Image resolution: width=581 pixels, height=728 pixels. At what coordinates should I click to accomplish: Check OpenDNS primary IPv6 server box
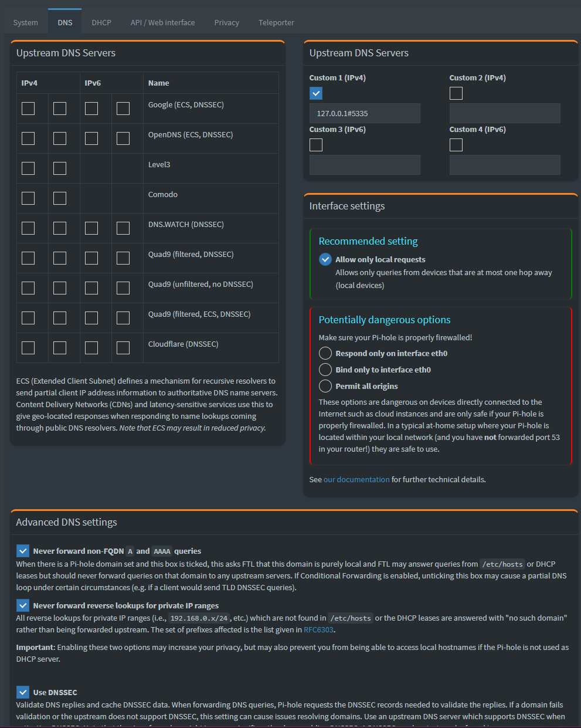coord(91,138)
